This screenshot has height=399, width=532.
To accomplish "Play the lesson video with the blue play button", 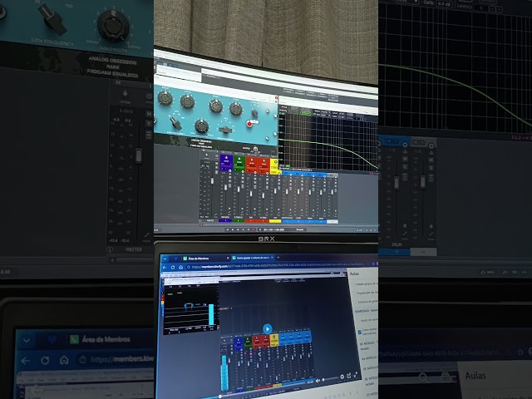I will tap(268, 329).
